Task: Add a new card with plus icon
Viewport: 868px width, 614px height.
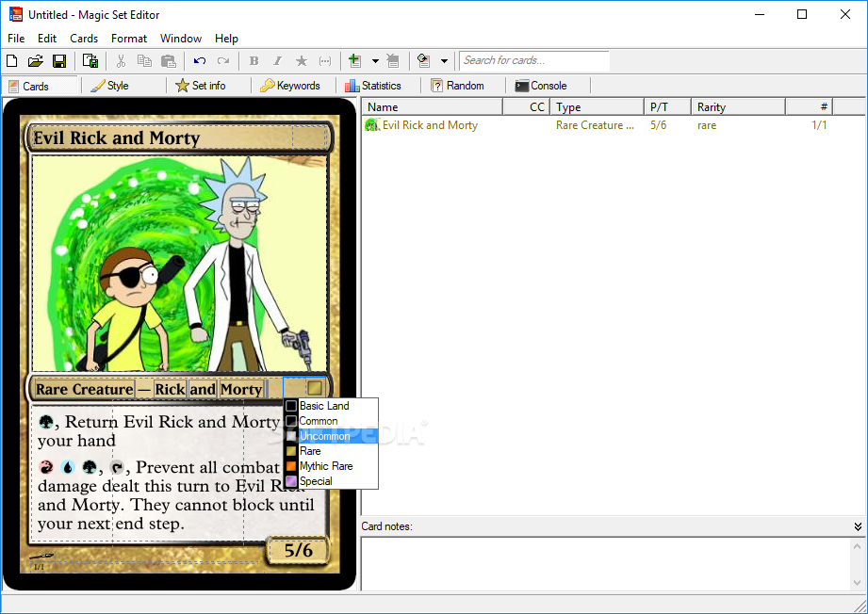Action: tap(355, 61)
